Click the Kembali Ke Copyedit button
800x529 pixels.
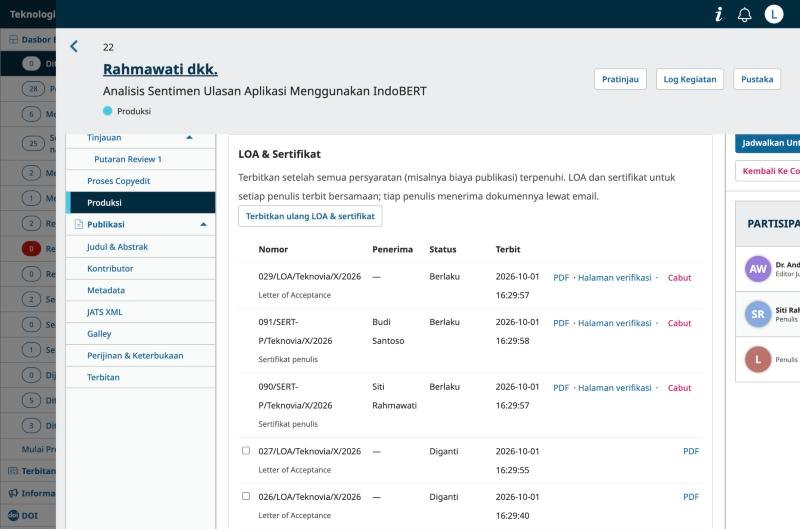(767, 171)
